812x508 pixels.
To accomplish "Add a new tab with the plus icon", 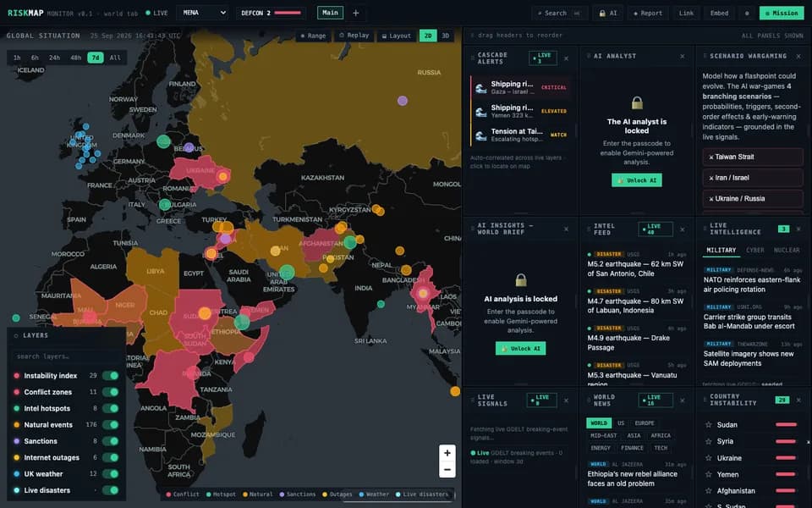I will coord(356,13).
